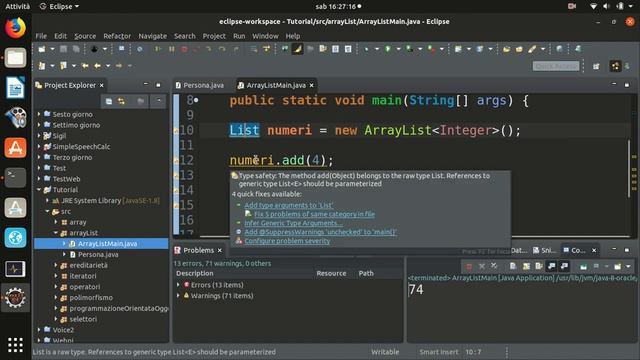Click the console Terminate red square icon
640x360 pixels.
469,267
